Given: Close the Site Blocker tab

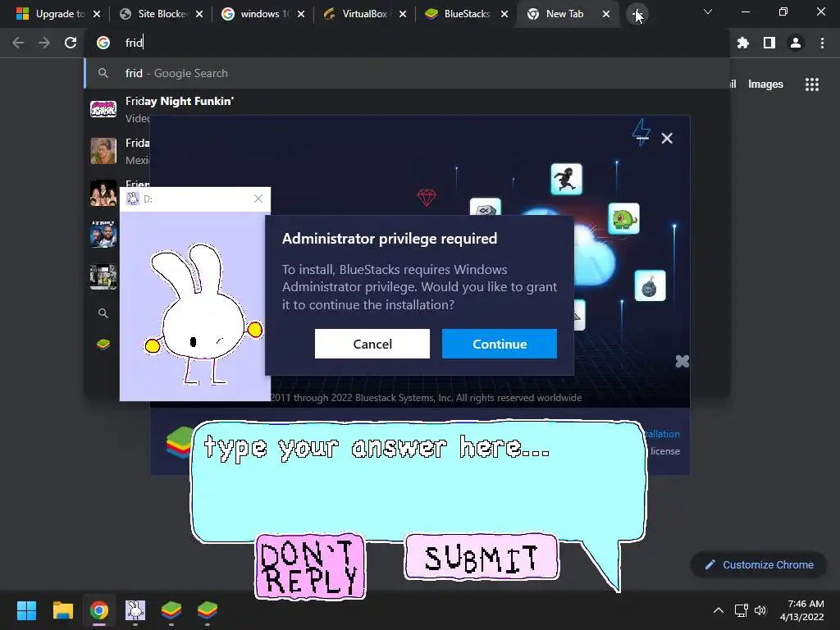Looking at the screenshot, I should (x=199, y=14).
